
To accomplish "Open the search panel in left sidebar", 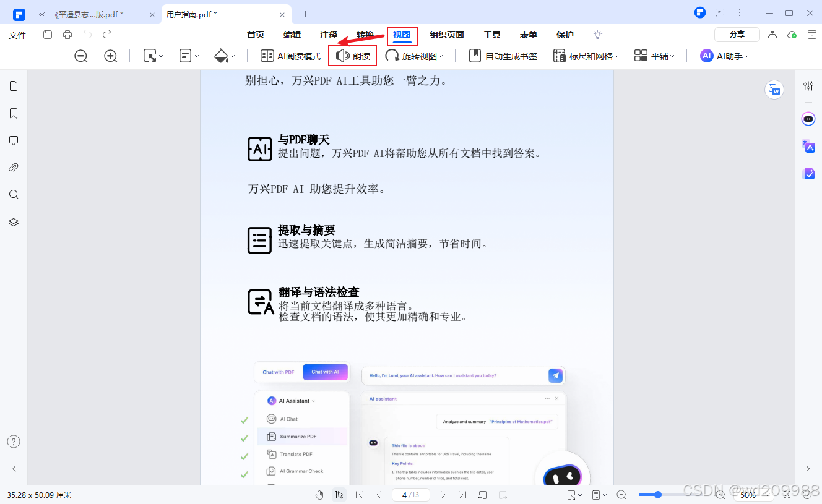I will [14, 195].
